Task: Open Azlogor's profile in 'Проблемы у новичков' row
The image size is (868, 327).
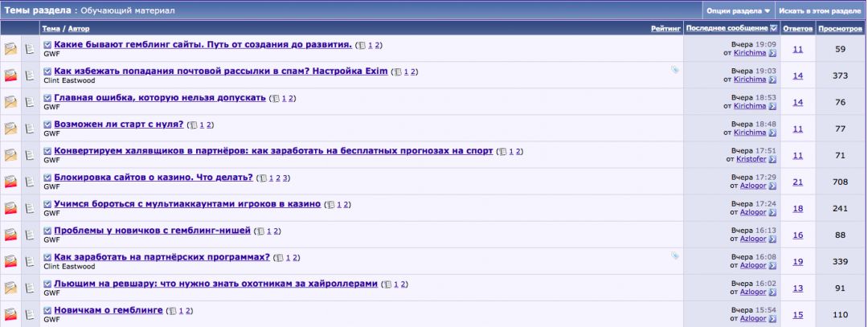Action: (x=753, y=239)
